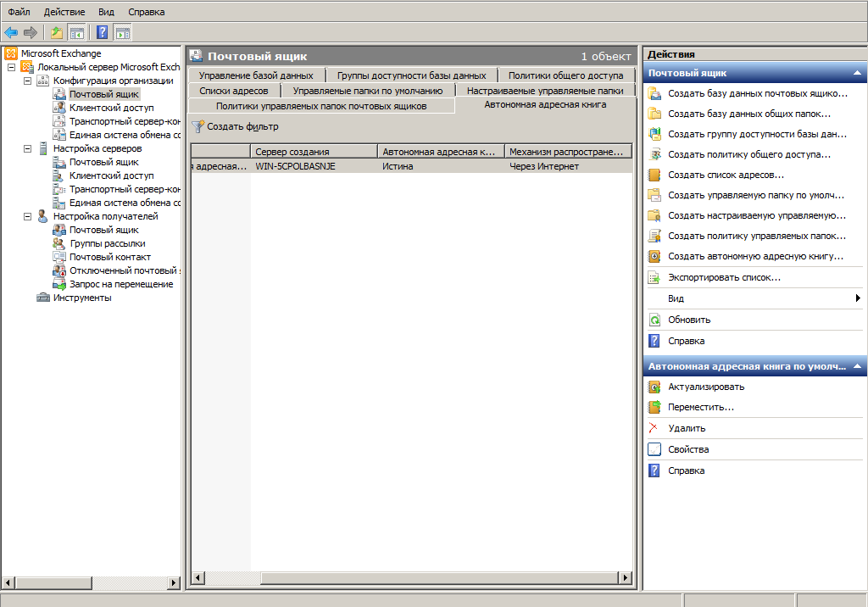This screenshot has width=868, height=607.
Task: Select Группы рассылки in the tree
Action: tap(107, 243)
